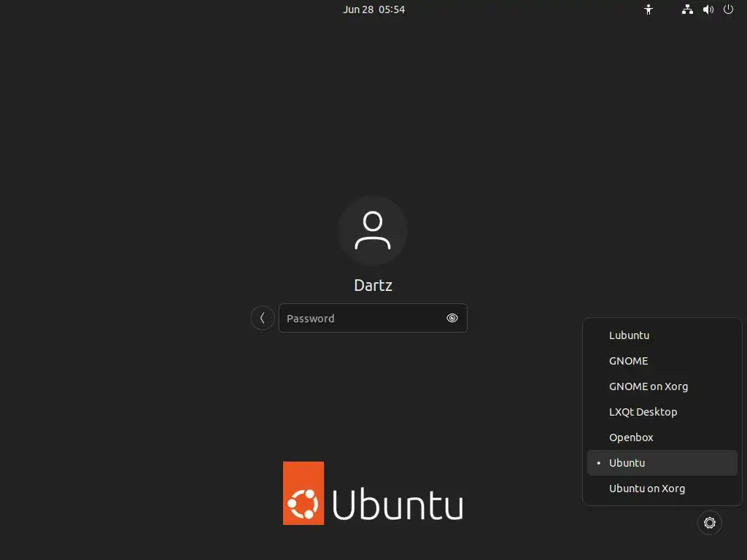The width and height of the screenshot is (747, 560).
Task: Toggle password visibility with the eye icon
Action: coord(452,318)
